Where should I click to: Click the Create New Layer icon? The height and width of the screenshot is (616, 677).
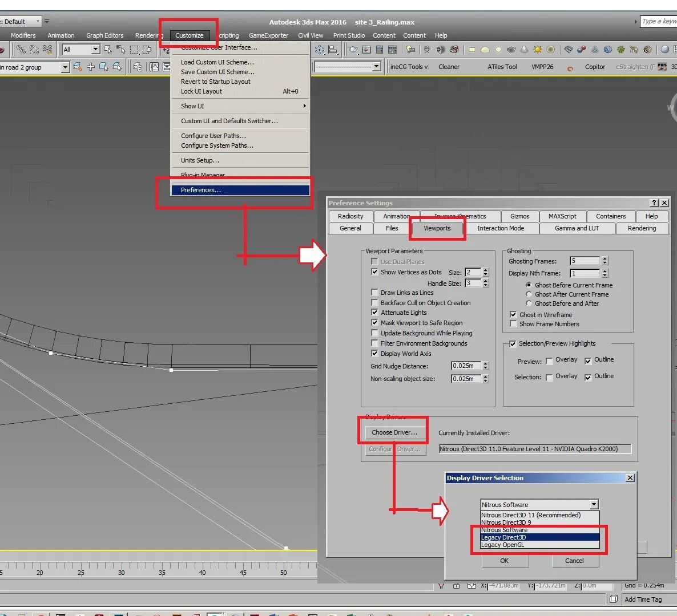78,66
